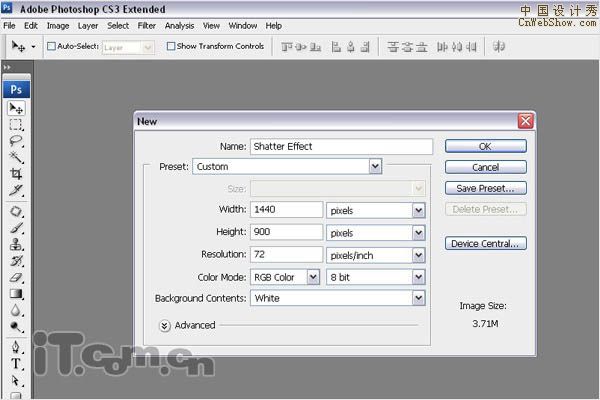Enable the Auto-Select checkbox

tap(51, 46)
